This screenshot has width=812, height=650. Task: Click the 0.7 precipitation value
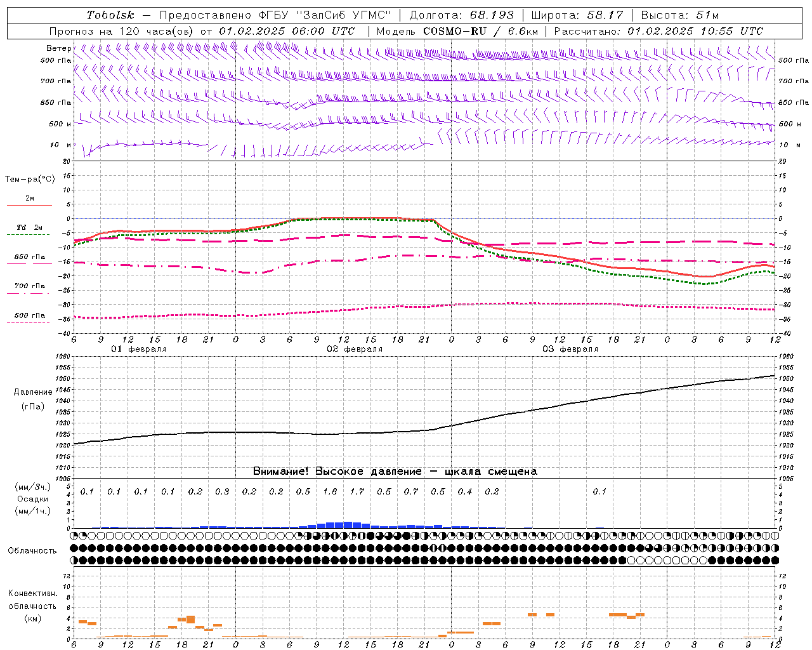[411, 491]
